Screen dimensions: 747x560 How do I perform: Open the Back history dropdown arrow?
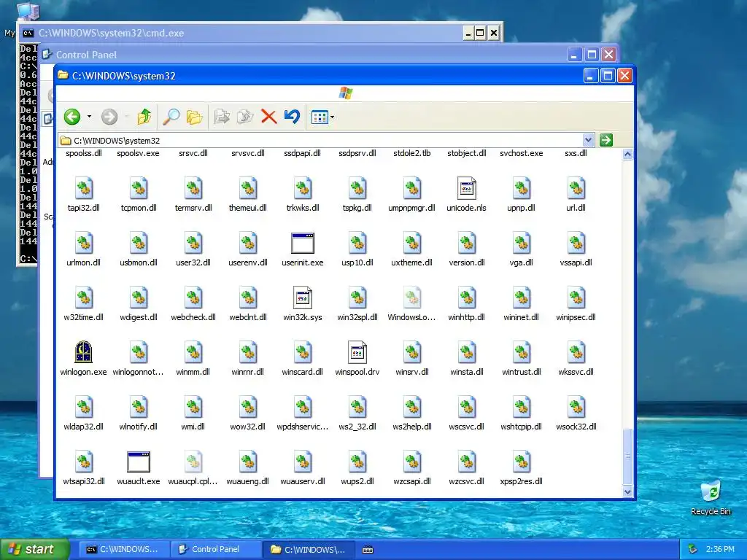[x=89, y=117]
